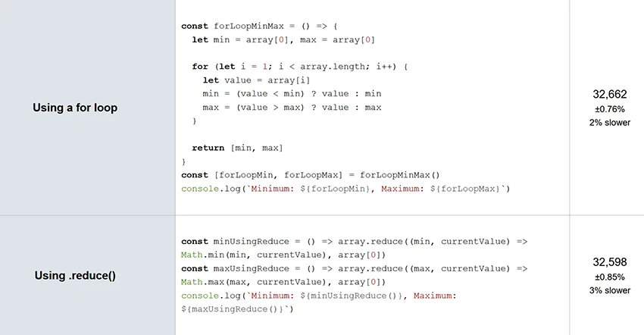
Task: Click the "3% slower" result text
Action: pos(609,290)
